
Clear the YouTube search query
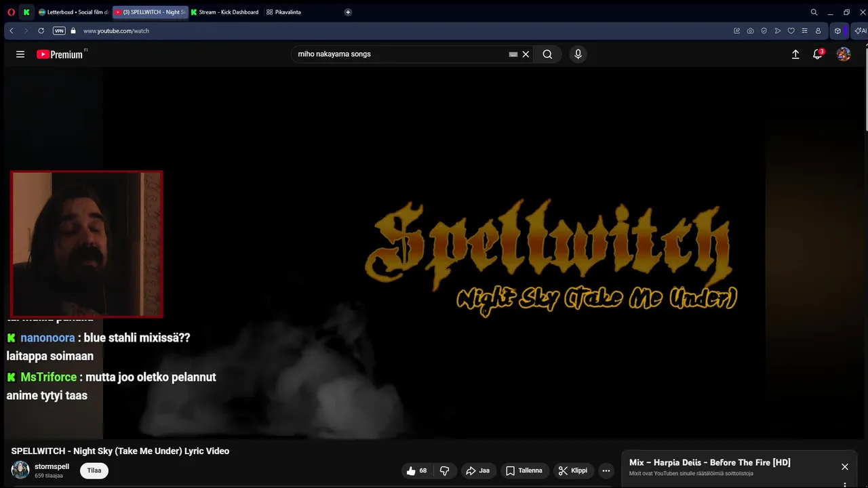pos(526,54)
